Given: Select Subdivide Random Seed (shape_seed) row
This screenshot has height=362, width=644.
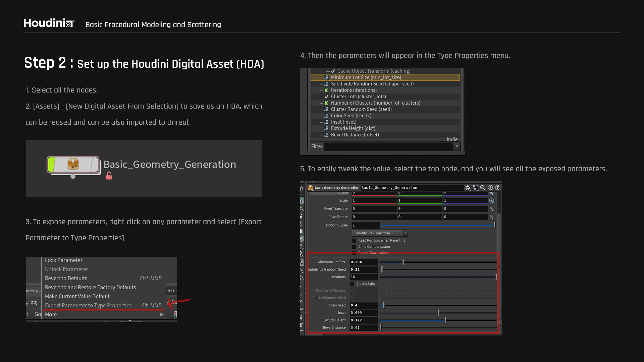Looking at the screenshot, I should pos(385,84).
